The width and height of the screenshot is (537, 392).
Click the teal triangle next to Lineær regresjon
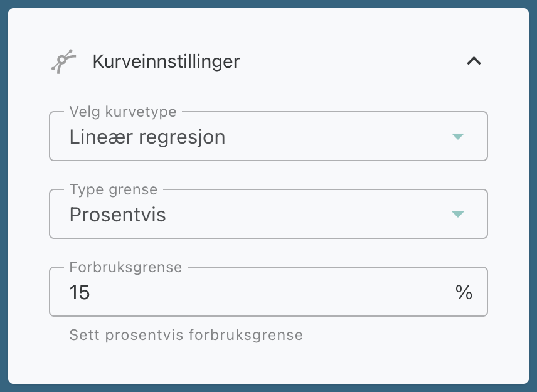(457, 137)
